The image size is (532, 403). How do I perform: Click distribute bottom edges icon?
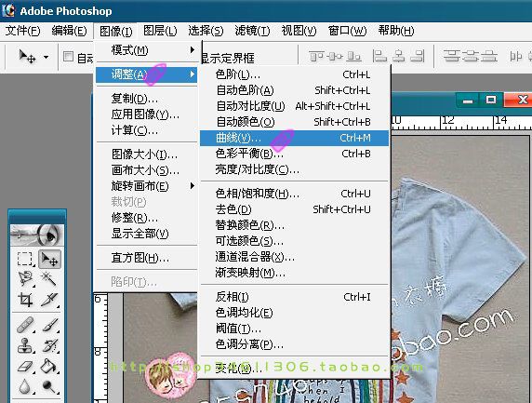[x=489, y=56]
